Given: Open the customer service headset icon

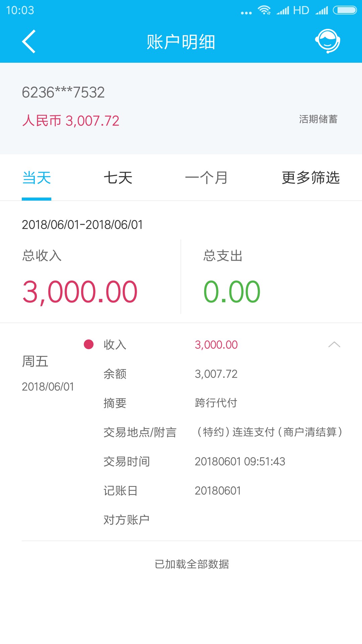Looking at the screenshot, I should coord(327,41).
